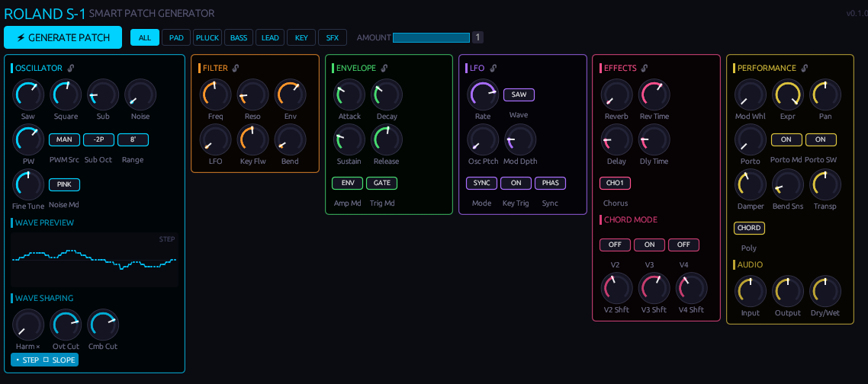
Task: Click the Filter section link icon
Action: [x=235, y=68]
